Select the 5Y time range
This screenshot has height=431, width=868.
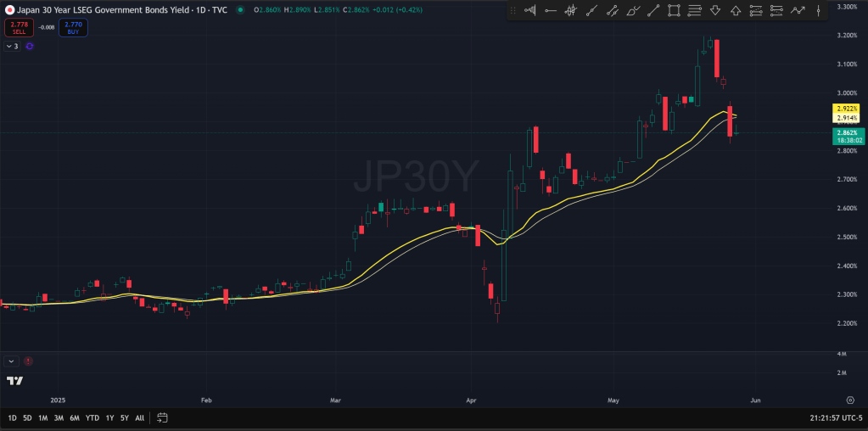[124, 417]
